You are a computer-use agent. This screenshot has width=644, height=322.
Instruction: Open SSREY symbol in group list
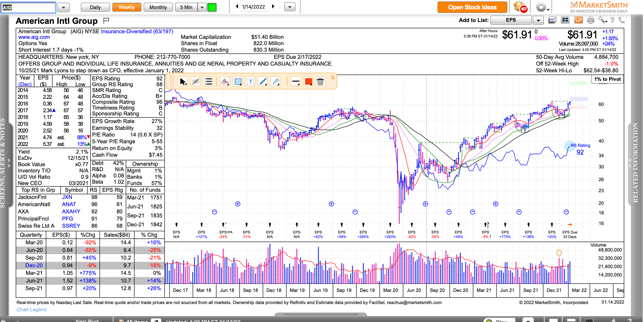(x=71, y=226)
